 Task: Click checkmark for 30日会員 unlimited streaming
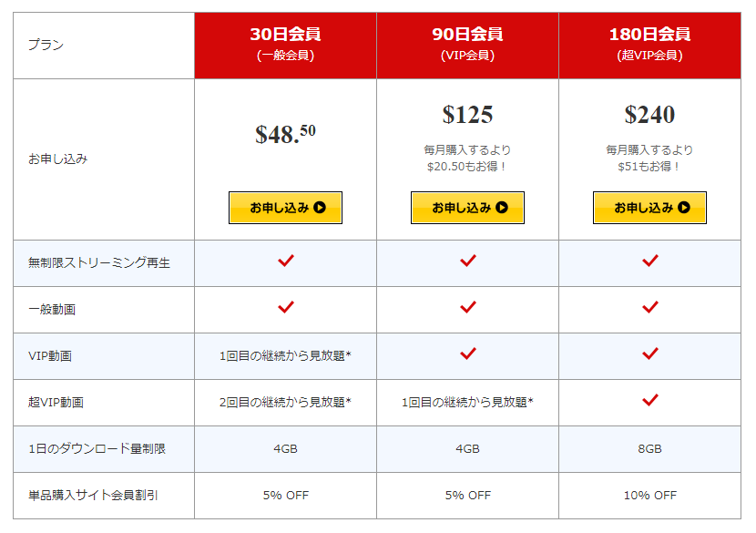(286, 261)
